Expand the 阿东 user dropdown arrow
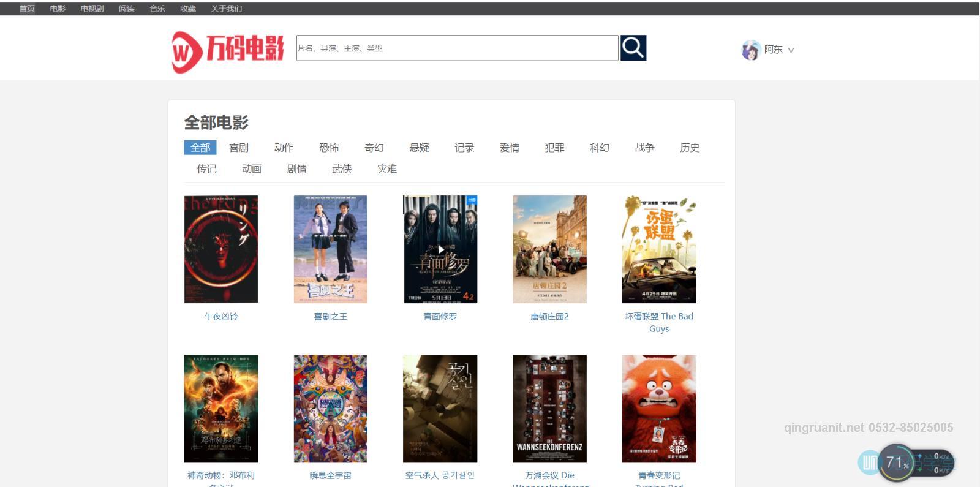 [x=791, y=50]
